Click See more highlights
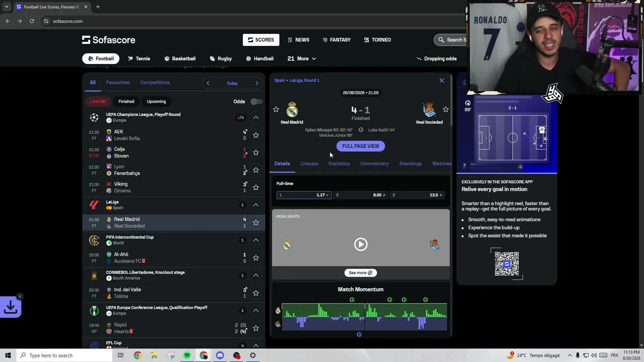Screen dimensions: 644x362 coord(361,273)
